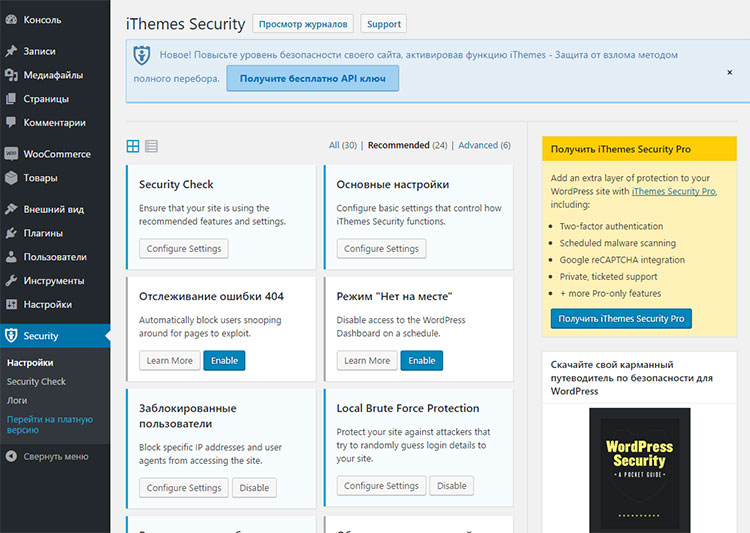The width and height of the screenshot is (750, 533).
Task: Dismiss the API key notice banner
Action: pos(729,72)
